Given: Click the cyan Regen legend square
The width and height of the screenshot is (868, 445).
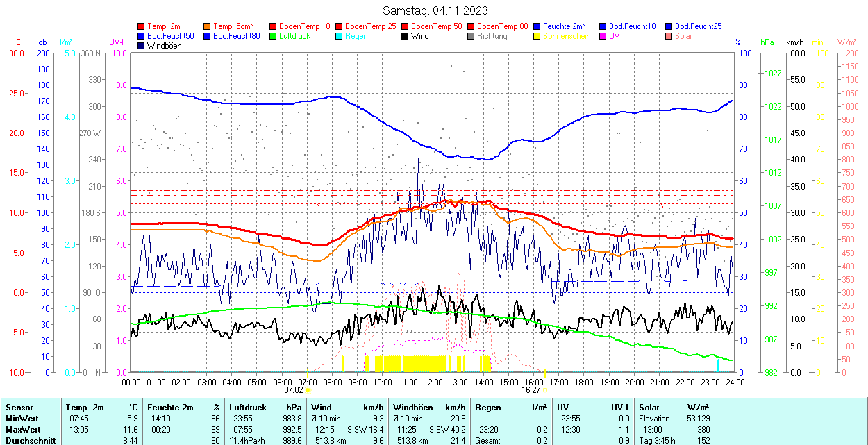Looking at the screenshot, I should coord(340,36).
